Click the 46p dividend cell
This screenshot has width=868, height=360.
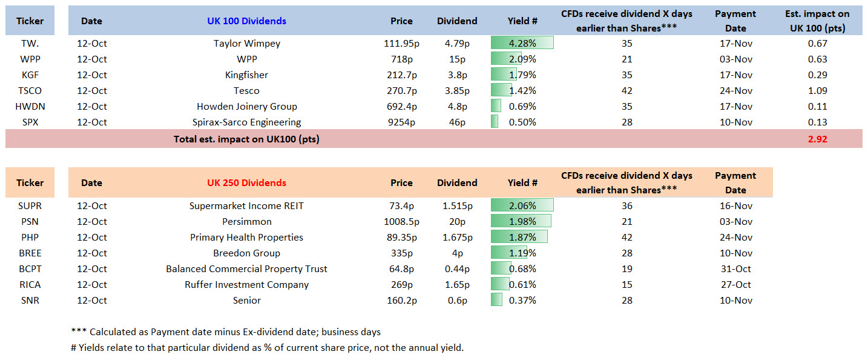(x=457, y=122)
